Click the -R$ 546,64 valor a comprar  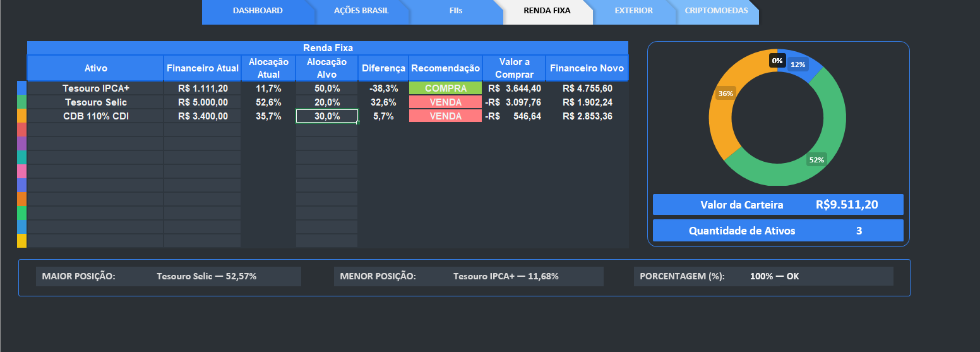click(x=514, y=116)
